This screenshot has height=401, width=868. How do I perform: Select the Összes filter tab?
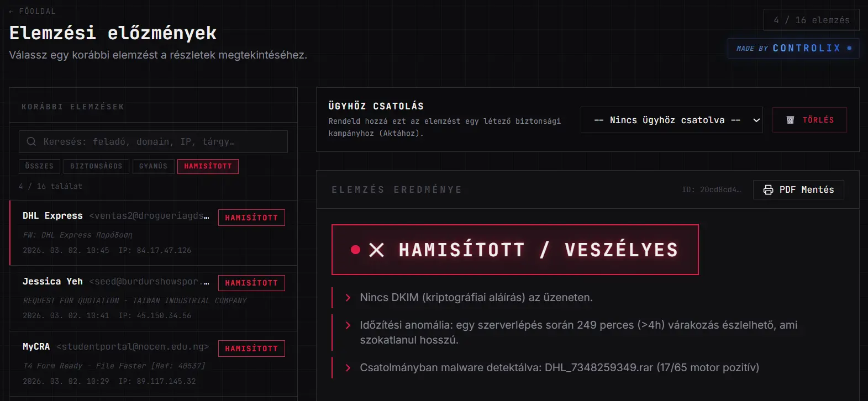pos(39,166)
